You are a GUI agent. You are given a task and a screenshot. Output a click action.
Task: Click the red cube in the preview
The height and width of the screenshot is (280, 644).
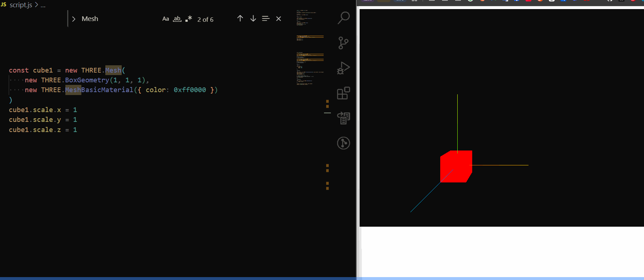[x=455, y=166]
